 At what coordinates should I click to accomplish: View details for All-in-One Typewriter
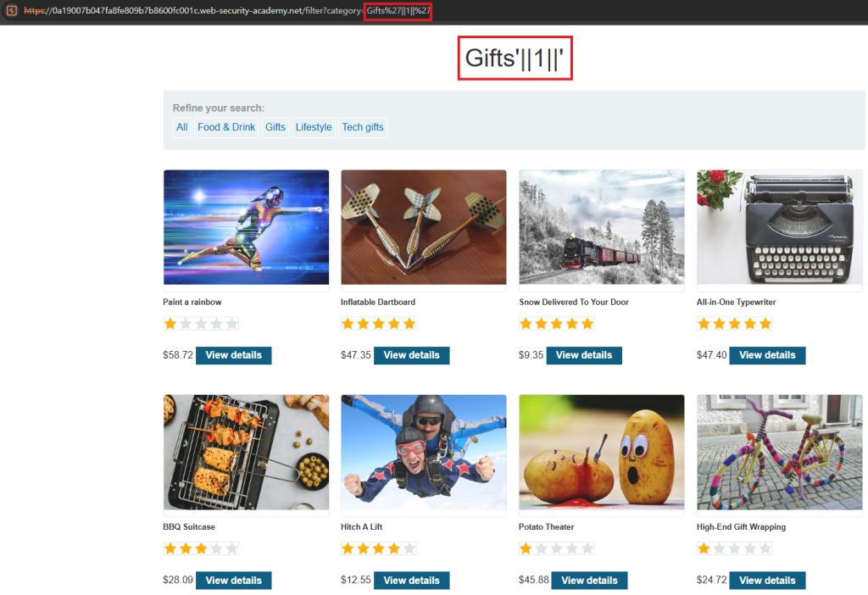[767, 355]
